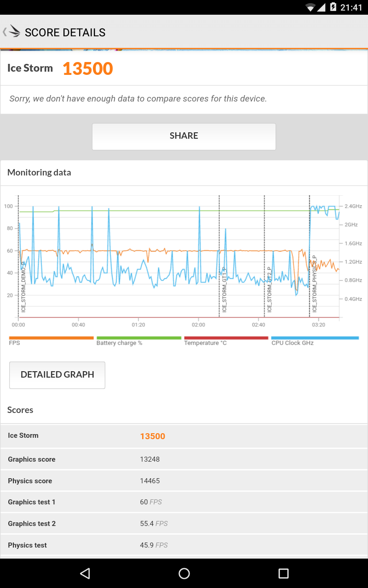Select the Battery charge % green legend bar
The height and width of the screenshot is (588, 368).
click(x=139, y=338)
